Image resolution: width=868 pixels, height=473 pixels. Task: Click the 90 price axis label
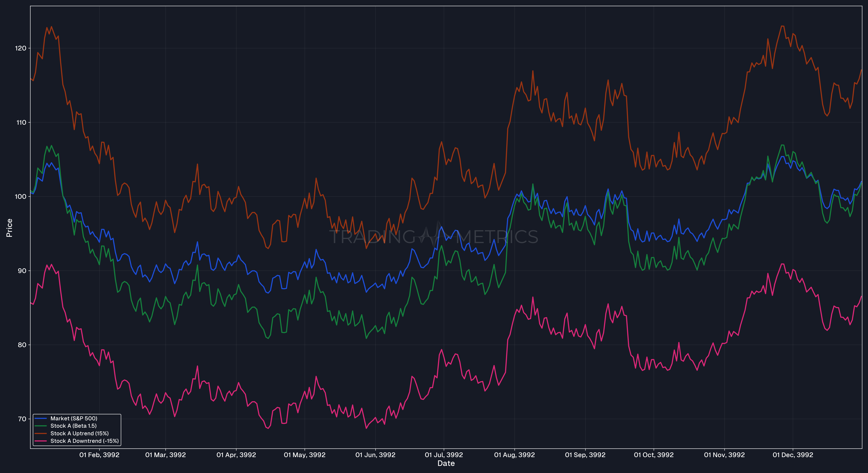22,271
